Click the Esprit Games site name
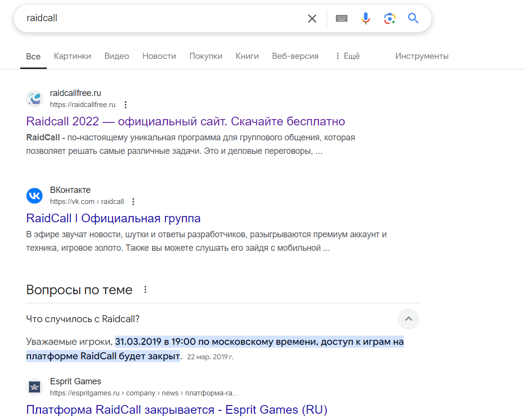The image size is (525, 420). [75, 381]
